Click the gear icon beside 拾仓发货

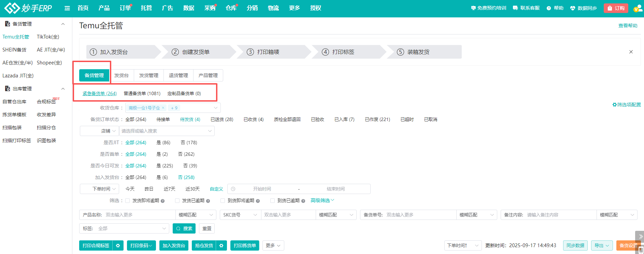pyautogui.click(x=221, y=245)
